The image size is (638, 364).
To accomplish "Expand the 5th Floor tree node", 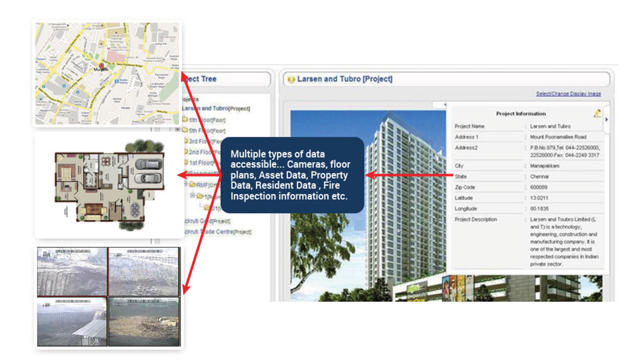I will tap(178, 130).
